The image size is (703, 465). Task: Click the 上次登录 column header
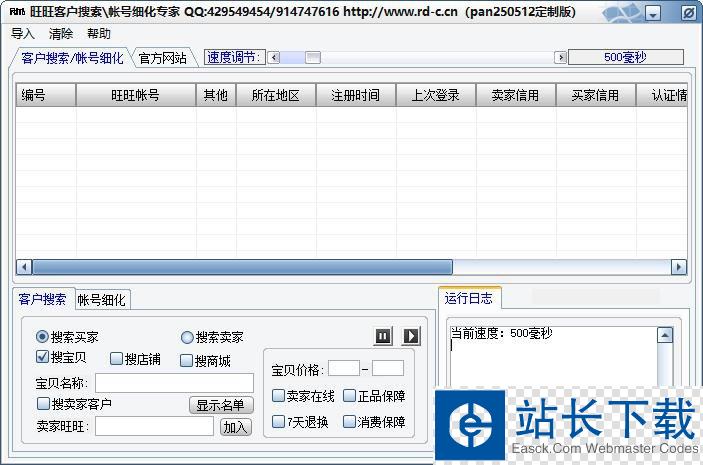point(436,95)
